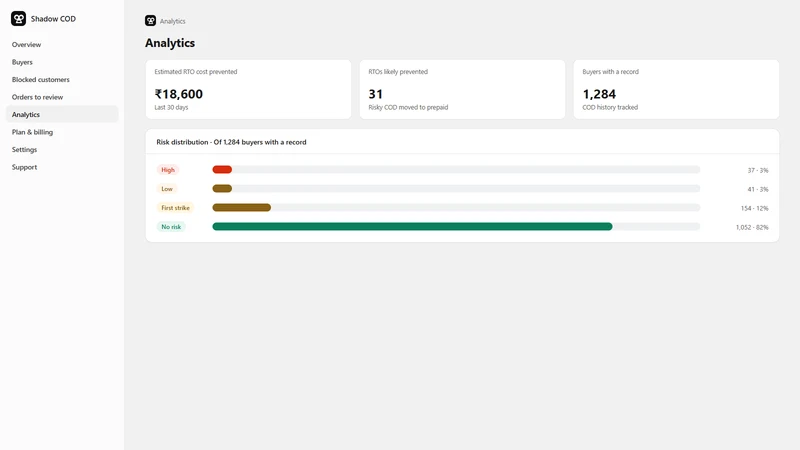Click the No risk badge
Image resolution: width=800 pixels, height=450 pixels.
point(171,227)
